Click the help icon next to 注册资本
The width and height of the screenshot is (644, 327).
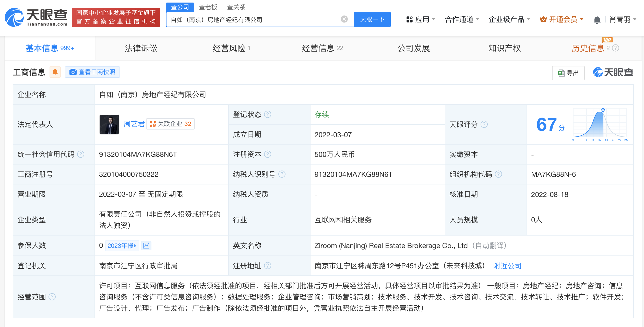[268, 154]
